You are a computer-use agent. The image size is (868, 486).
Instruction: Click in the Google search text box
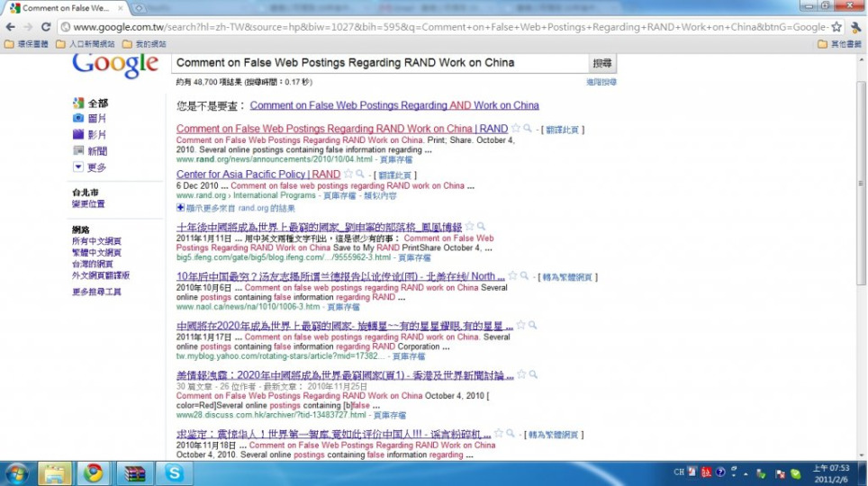coord(378,63)
